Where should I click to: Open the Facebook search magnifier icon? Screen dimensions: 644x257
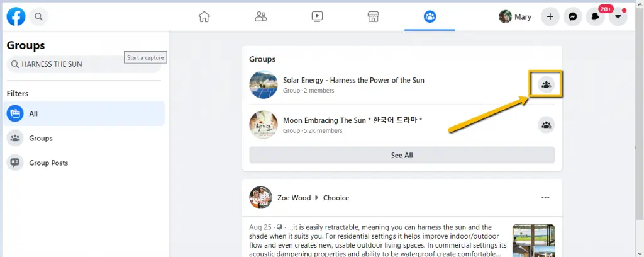pos(38,16)
